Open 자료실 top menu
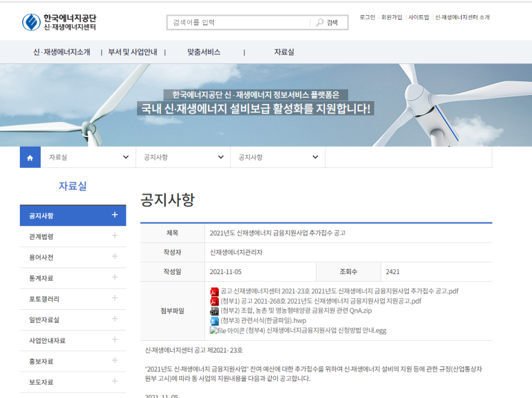 [x=284, y=52]
